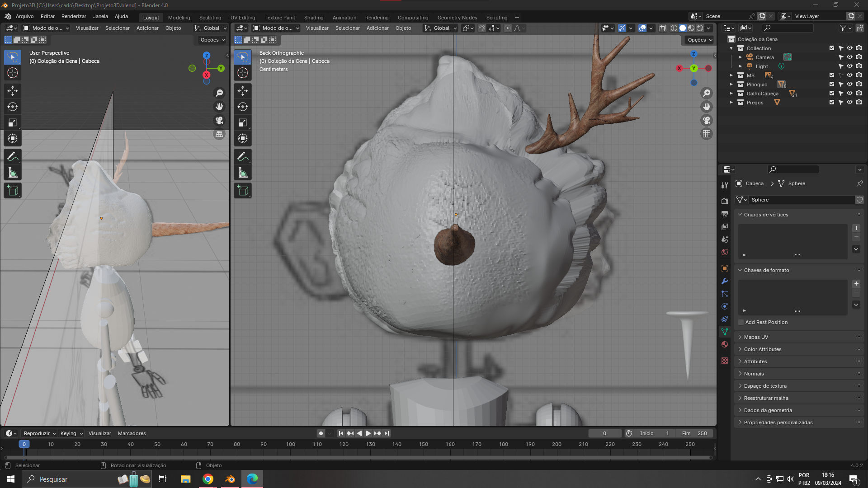Add a new vertex group
The height and width of the screenshot is (488, 868).
click(x=856, y=228)
